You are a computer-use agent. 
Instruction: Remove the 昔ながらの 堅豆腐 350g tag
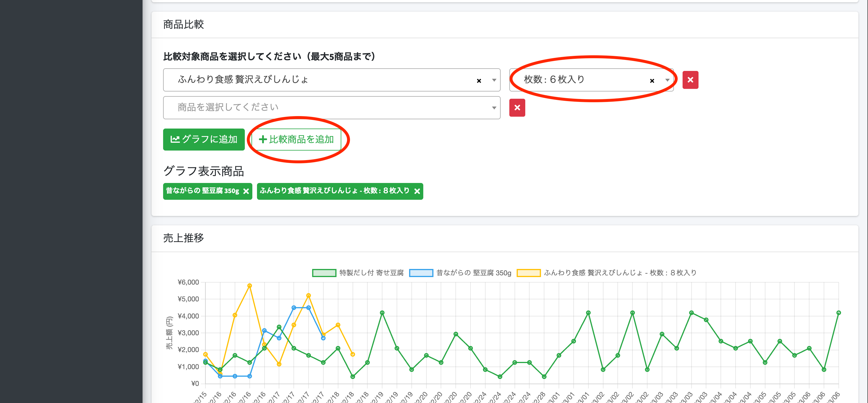(246, 191)
